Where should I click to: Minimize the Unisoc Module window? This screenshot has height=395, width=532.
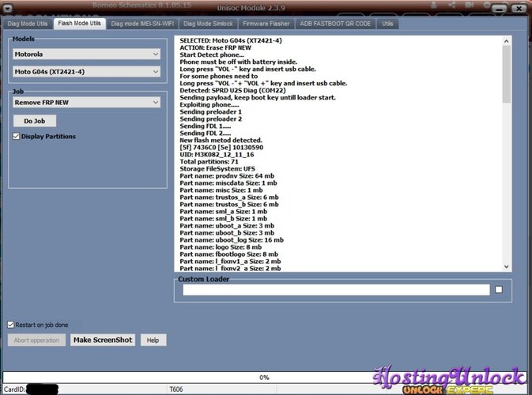[499, 9]
